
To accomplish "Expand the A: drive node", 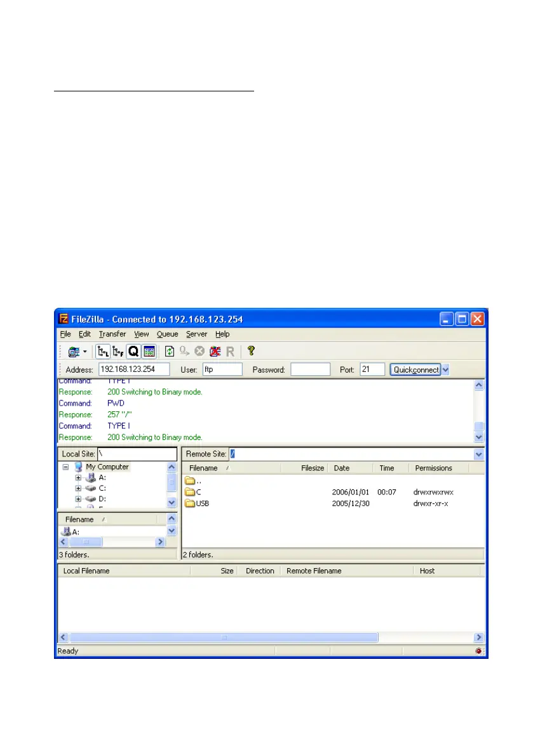I will coord(78,478).
